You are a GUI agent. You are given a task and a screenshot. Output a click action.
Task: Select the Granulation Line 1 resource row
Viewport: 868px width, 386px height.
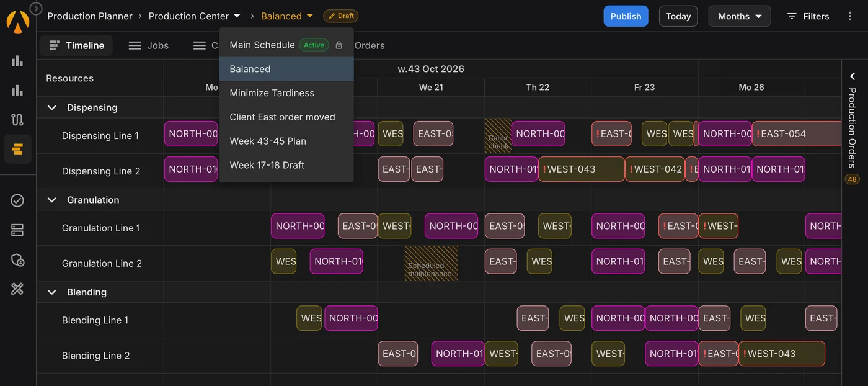pos(100,228)
